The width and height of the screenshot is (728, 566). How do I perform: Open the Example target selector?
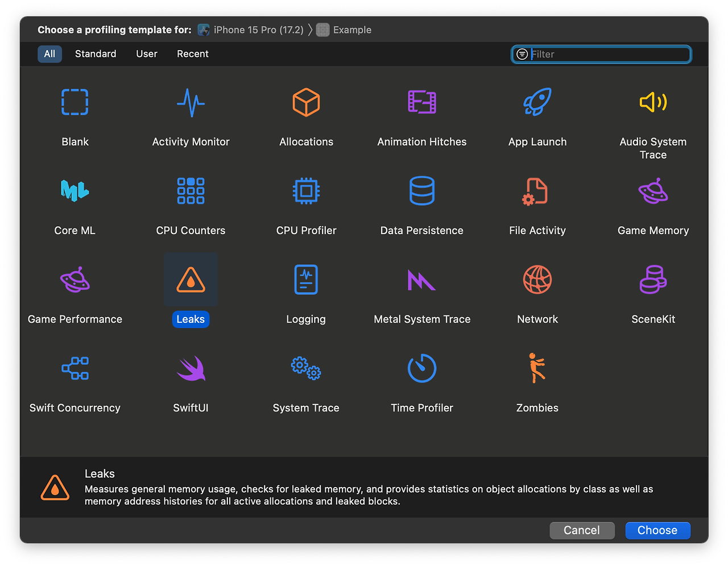click(344, 30)
